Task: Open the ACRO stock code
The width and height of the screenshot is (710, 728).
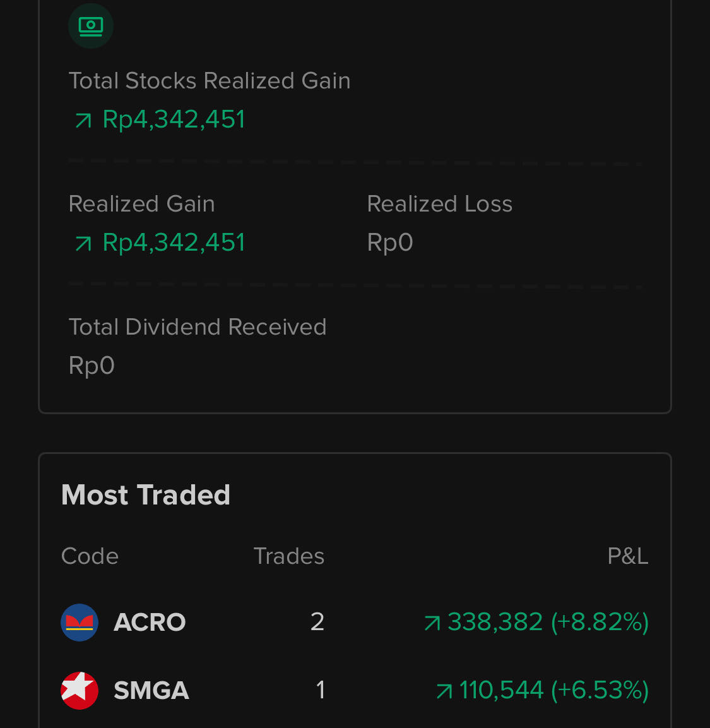Action: pyautogui.click(x=150, y=622)
